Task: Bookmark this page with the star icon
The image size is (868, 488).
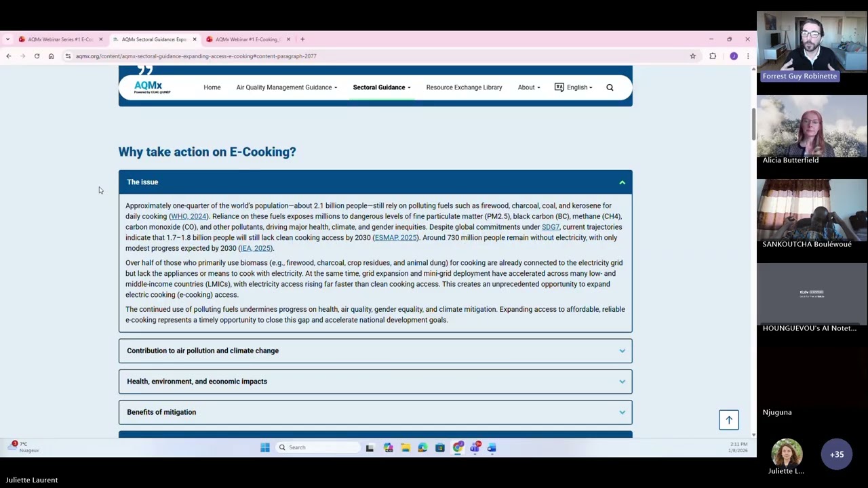Action: click(692, 56)
